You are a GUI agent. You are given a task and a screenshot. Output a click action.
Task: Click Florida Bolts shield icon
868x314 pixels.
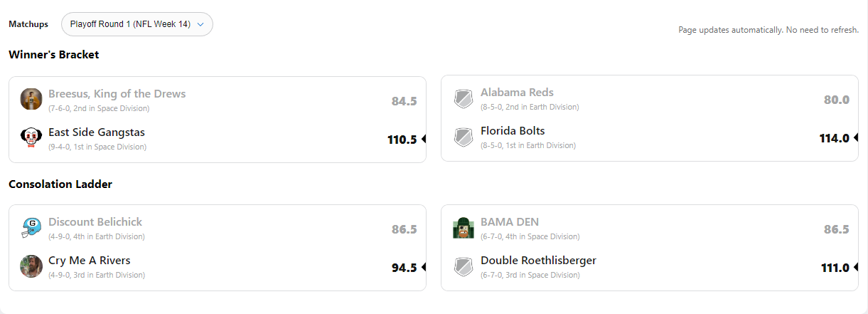464,137
